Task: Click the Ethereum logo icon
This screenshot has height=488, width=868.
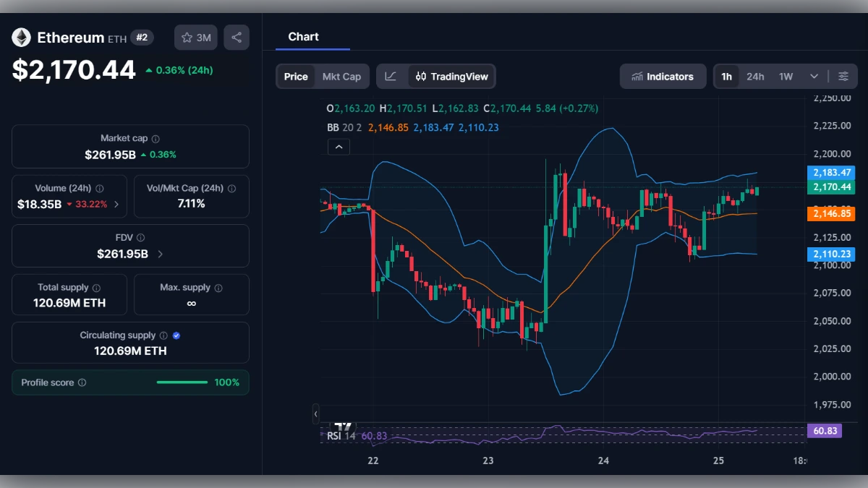Action: point(21,38)
